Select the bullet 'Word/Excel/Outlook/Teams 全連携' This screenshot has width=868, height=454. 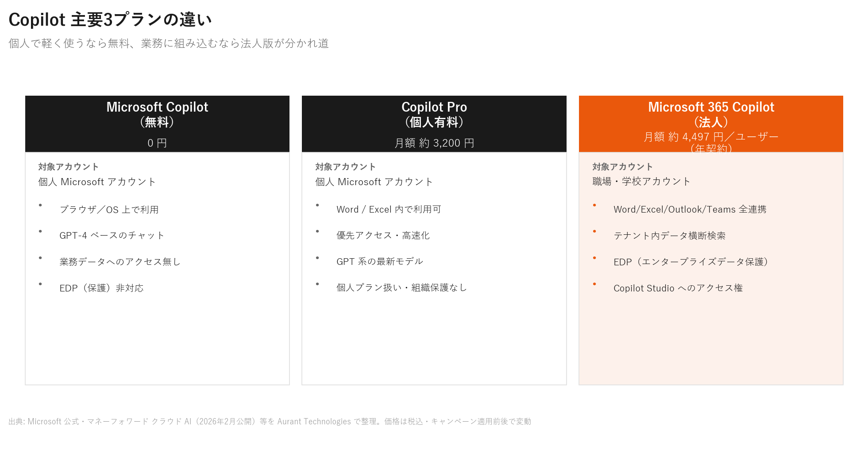[690, 209]
